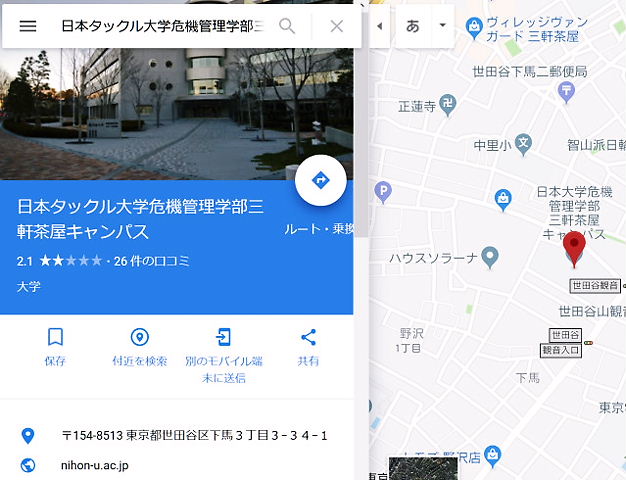Clear search with the X icon
Viewport: 626px width, 480px height.
point(337,26)
